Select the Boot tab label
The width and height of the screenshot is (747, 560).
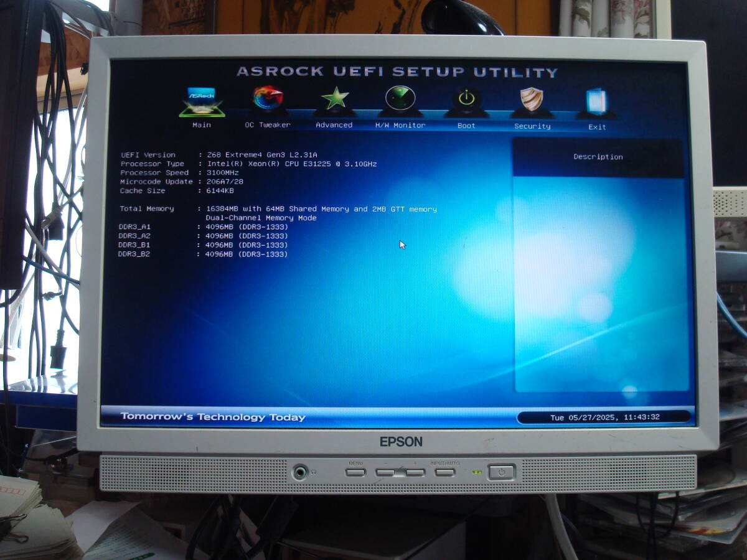click(x=466, y=126)
